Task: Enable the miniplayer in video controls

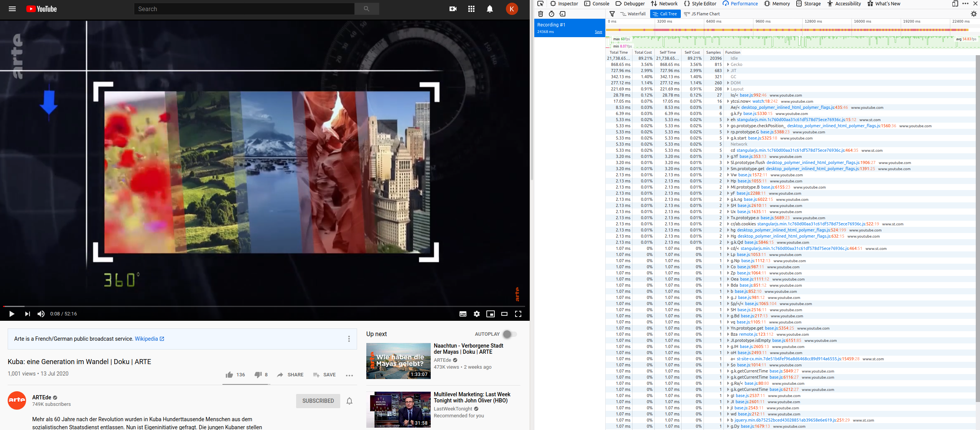Action: tap(490, 314)
